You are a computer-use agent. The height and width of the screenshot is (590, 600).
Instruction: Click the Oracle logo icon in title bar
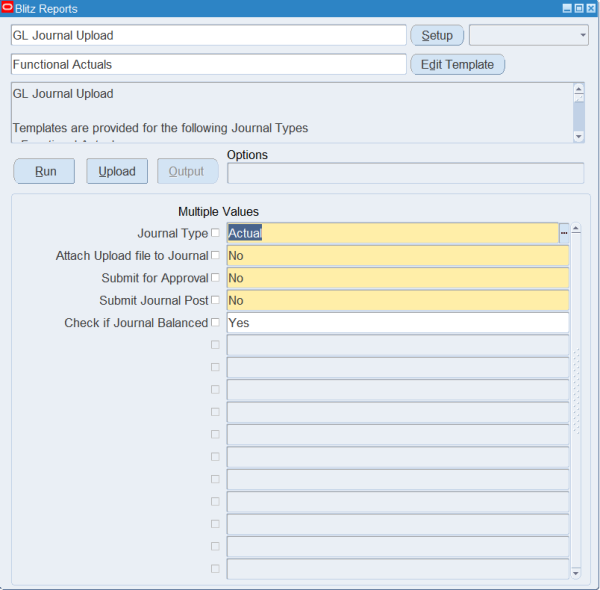pyautogui.click(x=7, y=8)
